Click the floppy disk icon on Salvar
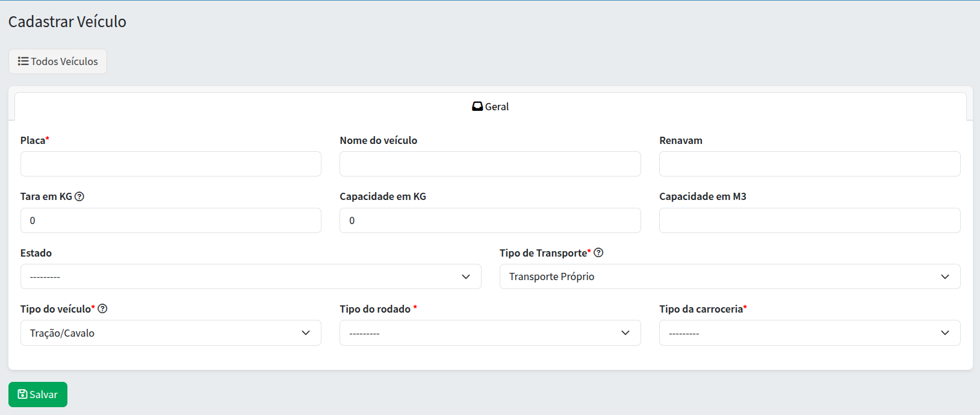 [22, 395]
